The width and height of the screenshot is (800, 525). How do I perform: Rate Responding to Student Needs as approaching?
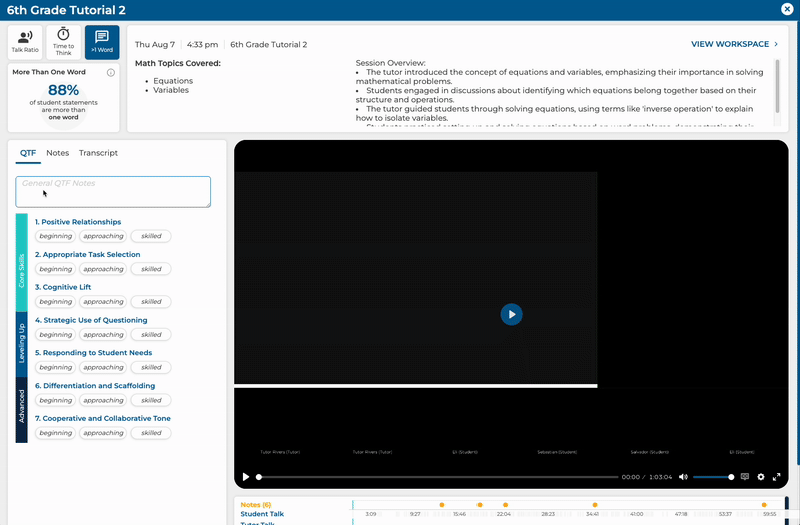[103, 367]
